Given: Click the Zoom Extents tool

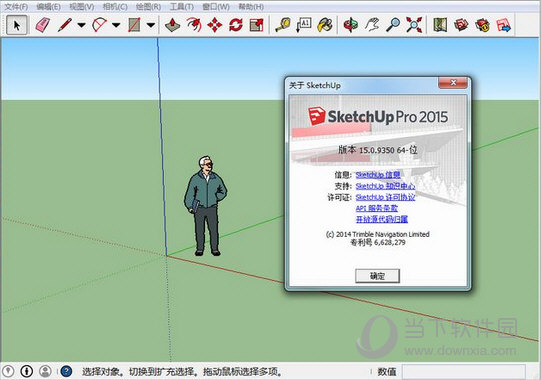Looking at the screenshot, I should 414,25.
